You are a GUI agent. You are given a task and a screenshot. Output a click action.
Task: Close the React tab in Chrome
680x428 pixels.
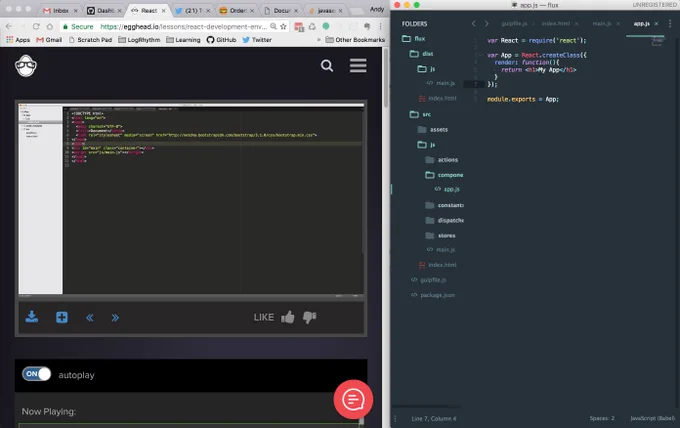163,10
